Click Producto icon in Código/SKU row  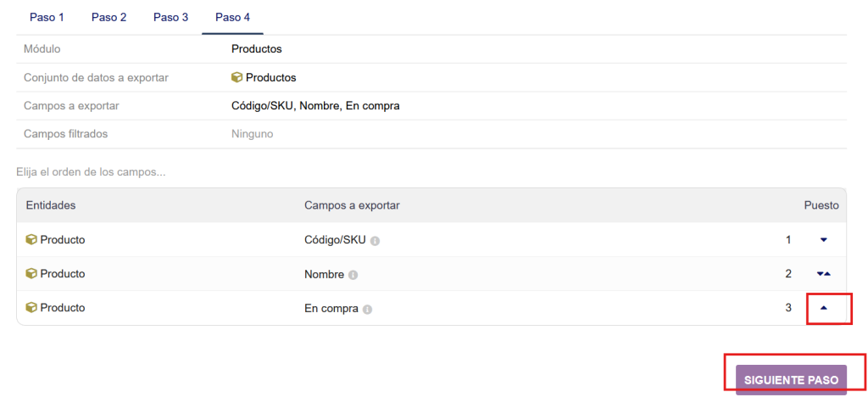[x=31, y=240]
